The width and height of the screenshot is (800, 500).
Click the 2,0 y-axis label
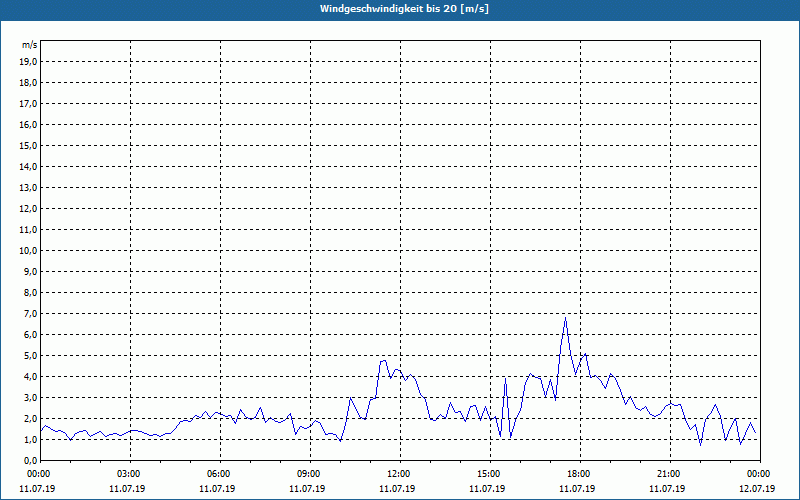pos(30,418)
